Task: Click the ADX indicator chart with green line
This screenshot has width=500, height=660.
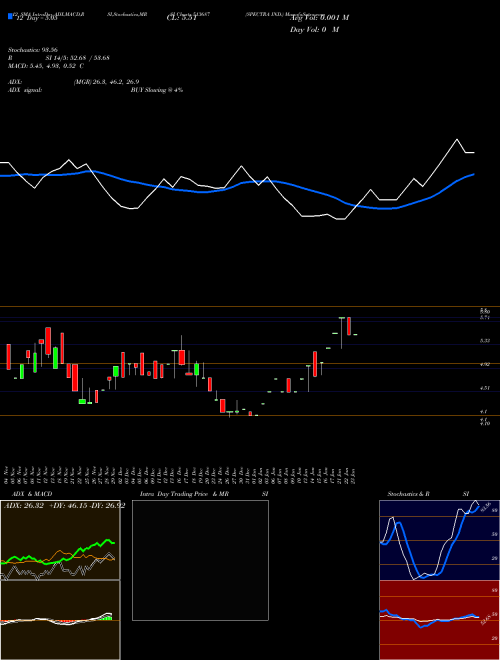Action: point(60,540)
